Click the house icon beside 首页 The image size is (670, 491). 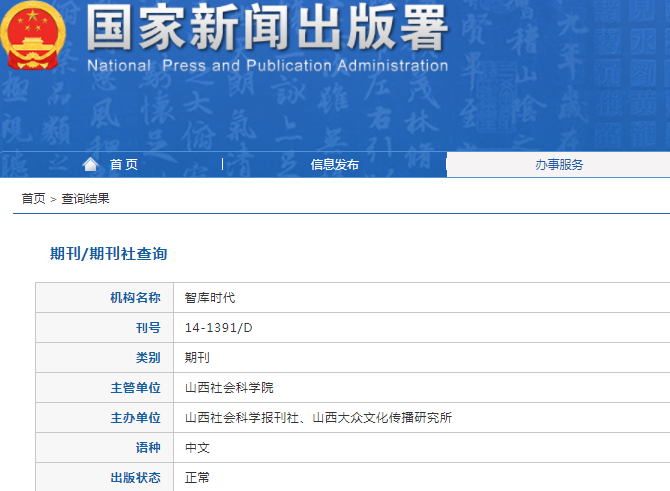coord(91,165)
